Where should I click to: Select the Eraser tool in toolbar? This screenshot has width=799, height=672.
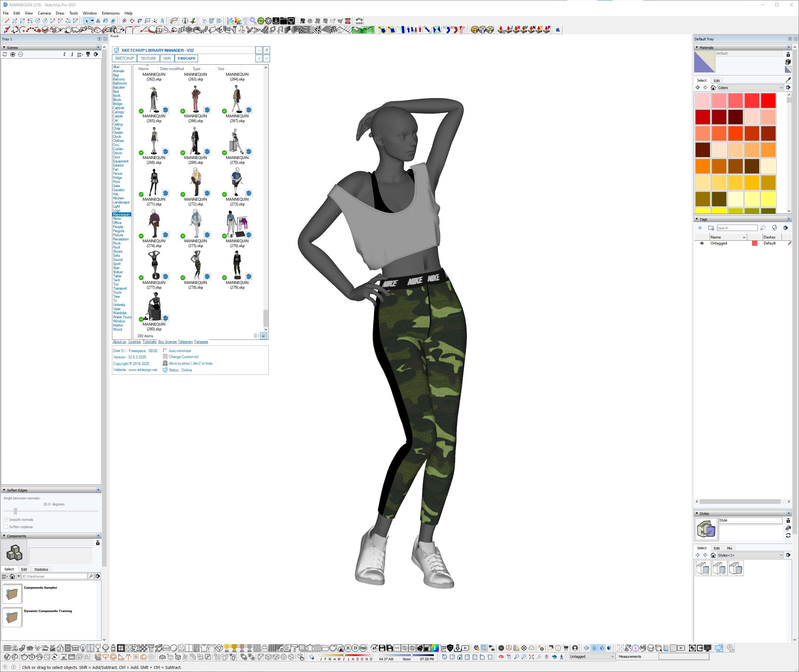(113, 21)
